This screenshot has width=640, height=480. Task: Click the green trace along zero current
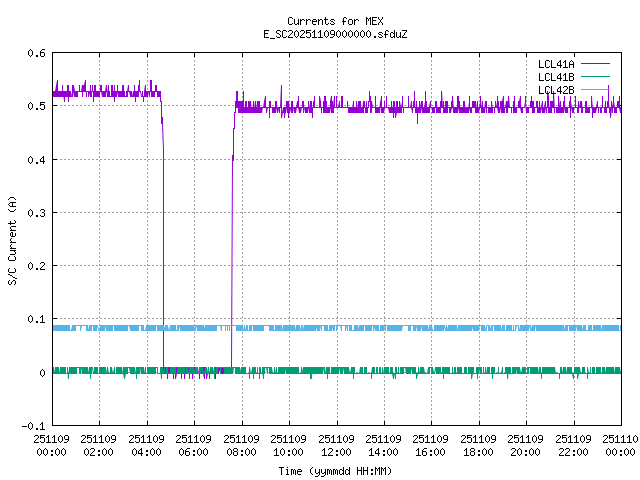400,370
